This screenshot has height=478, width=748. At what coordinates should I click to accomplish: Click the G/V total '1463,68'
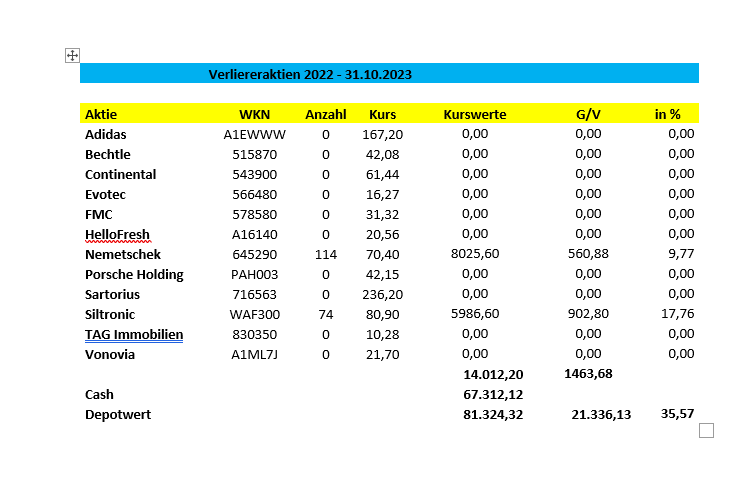coord(588,374)
